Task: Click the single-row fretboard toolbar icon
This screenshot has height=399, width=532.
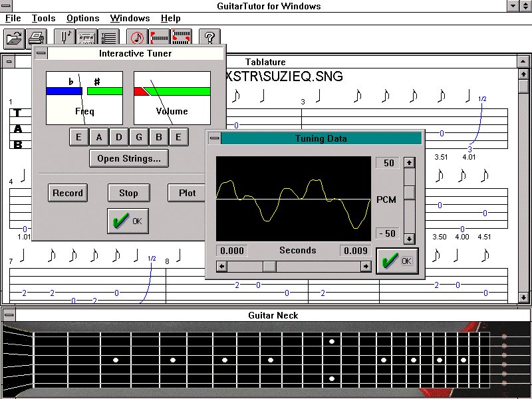Action: click(x=159, y=37)
